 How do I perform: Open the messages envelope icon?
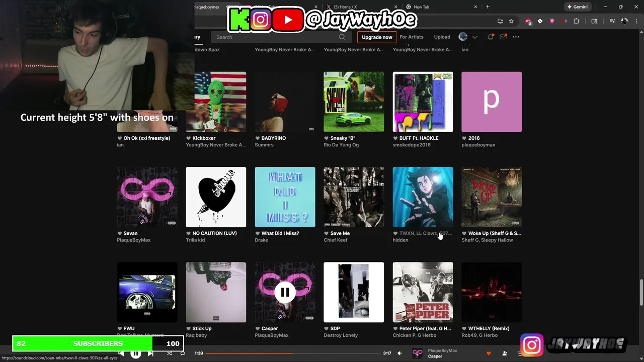[503, 37]
